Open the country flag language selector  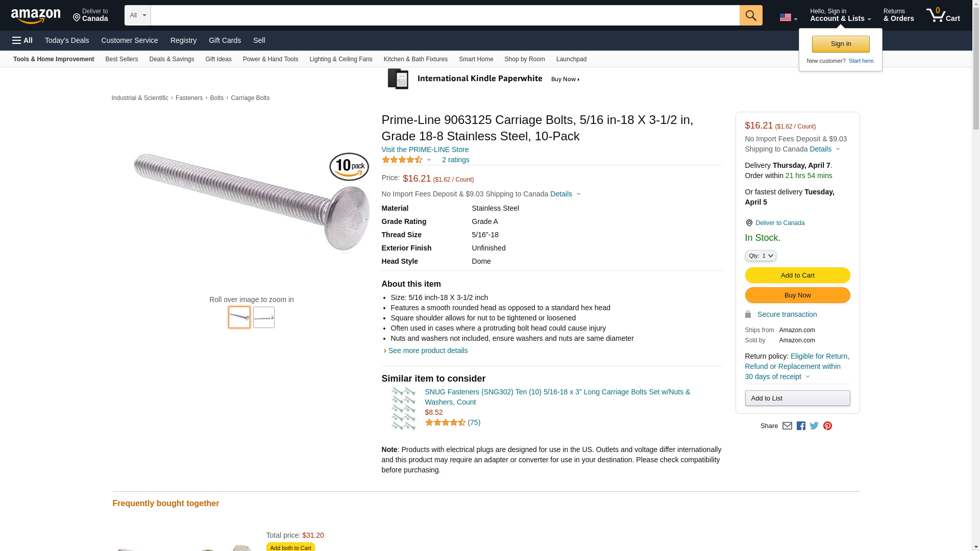(x=788, y=18)
